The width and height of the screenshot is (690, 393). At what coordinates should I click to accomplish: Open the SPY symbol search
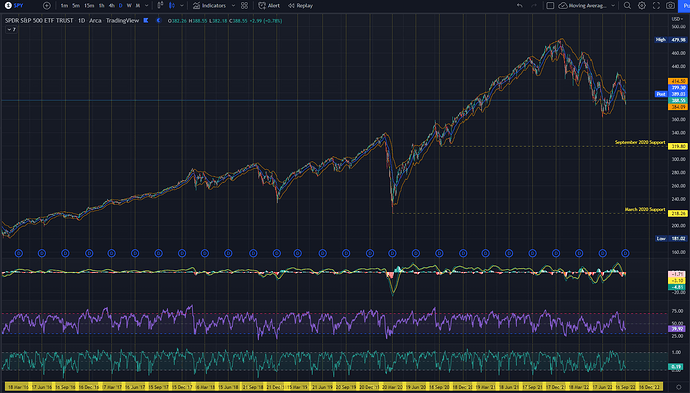(14, 6)
